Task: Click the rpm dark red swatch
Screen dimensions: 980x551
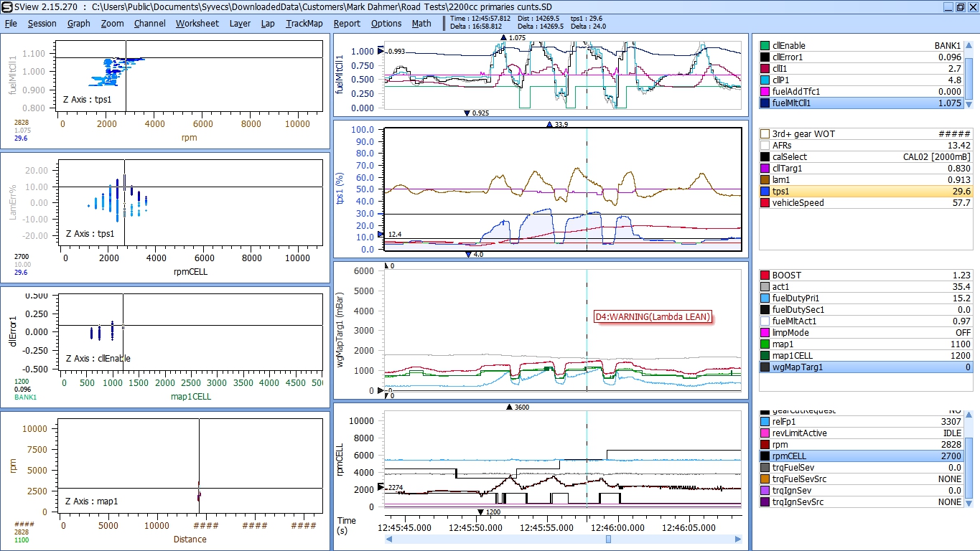Action: point(765,445)
